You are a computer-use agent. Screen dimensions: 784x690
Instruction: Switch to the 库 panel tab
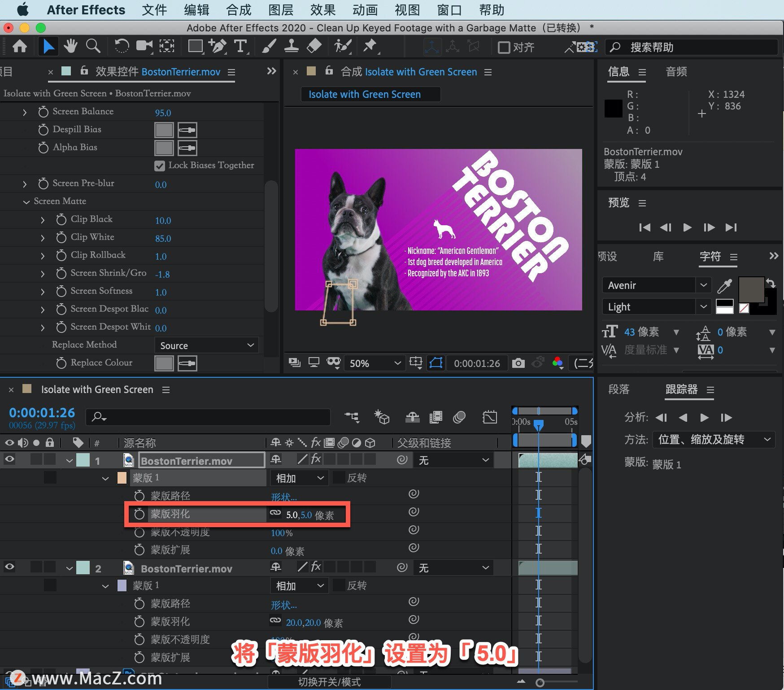(658, 257)
